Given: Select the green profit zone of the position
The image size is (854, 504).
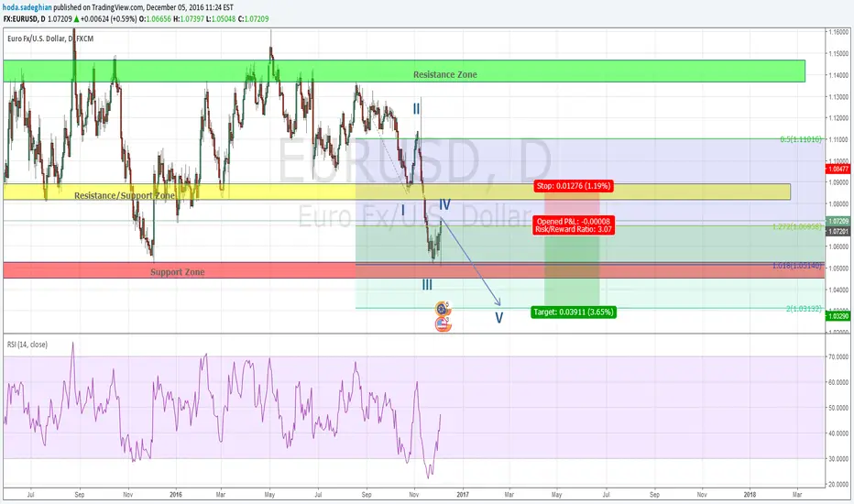Looking at the screenshot, I should click(572, 264).
